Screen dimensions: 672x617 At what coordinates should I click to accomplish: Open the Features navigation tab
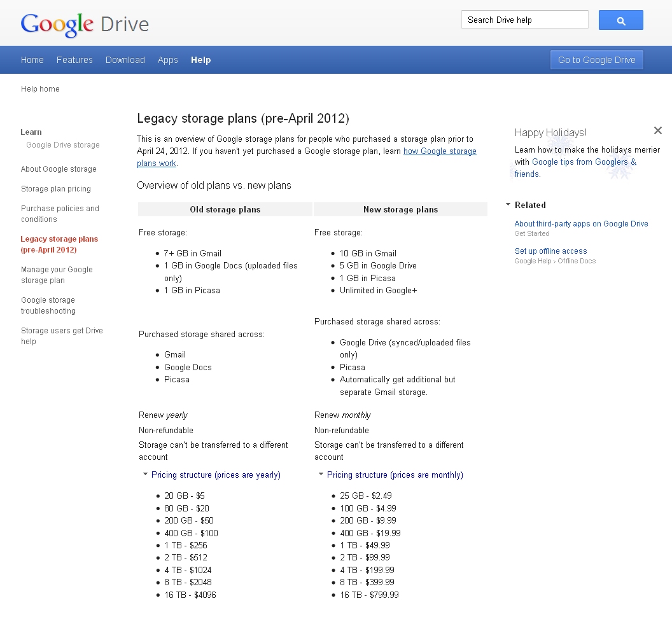coord(74,60)
